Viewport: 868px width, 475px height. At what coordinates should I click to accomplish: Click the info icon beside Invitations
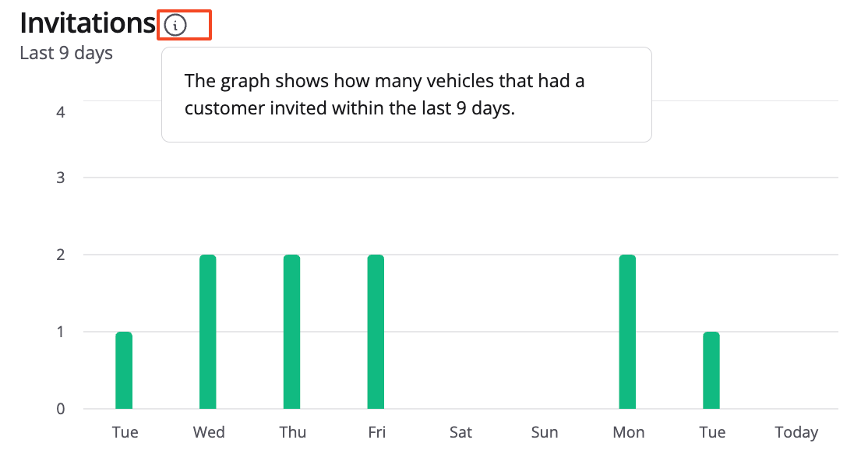click(176, 26)
